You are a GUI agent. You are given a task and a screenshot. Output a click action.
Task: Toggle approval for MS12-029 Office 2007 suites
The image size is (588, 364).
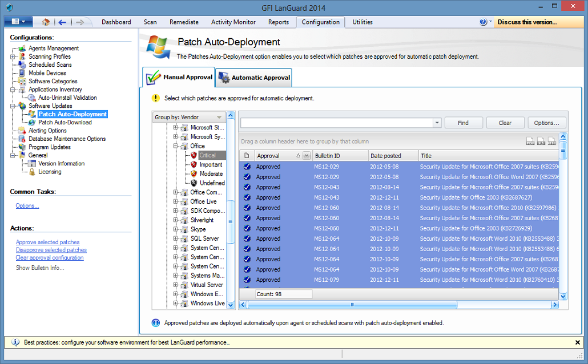click(x=247, y=167)
